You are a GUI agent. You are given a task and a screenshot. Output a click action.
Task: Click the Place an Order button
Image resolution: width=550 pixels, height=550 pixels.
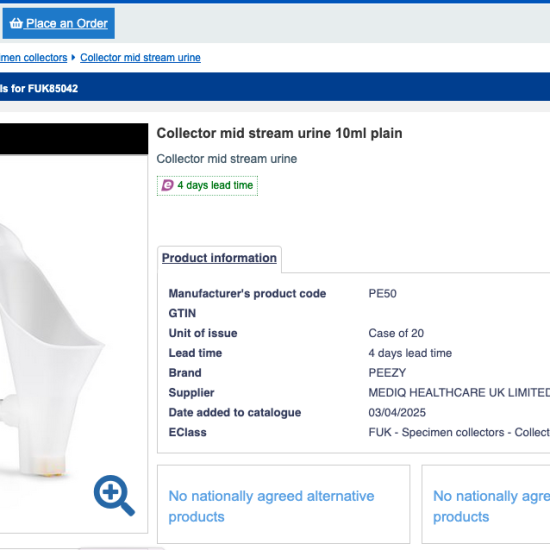click(59, 24)
